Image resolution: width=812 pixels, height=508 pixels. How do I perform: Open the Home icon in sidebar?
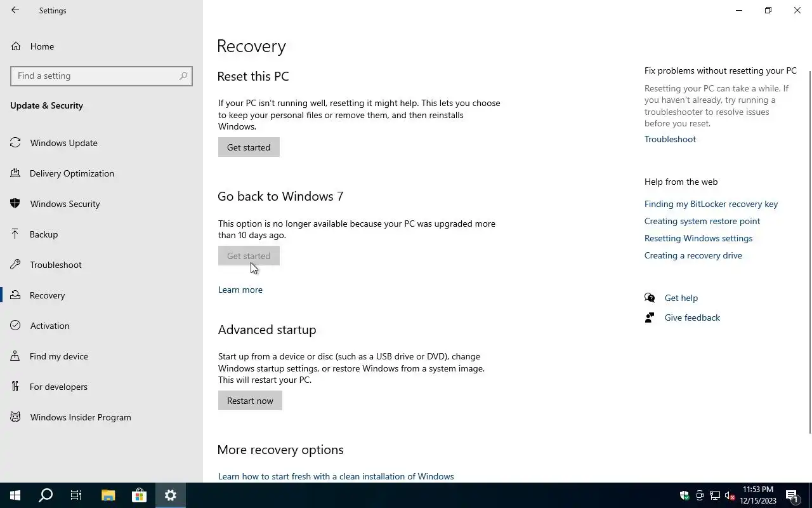point(15,46)
